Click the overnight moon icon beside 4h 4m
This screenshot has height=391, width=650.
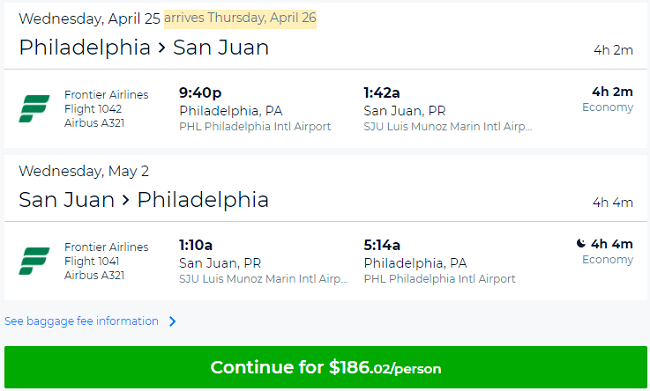(581, 243)
